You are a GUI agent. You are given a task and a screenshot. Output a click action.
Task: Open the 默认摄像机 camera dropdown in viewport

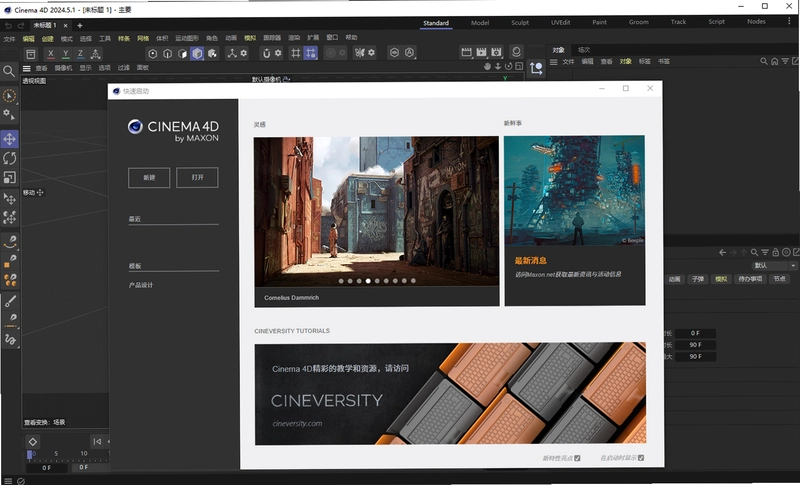pos(271,79)
